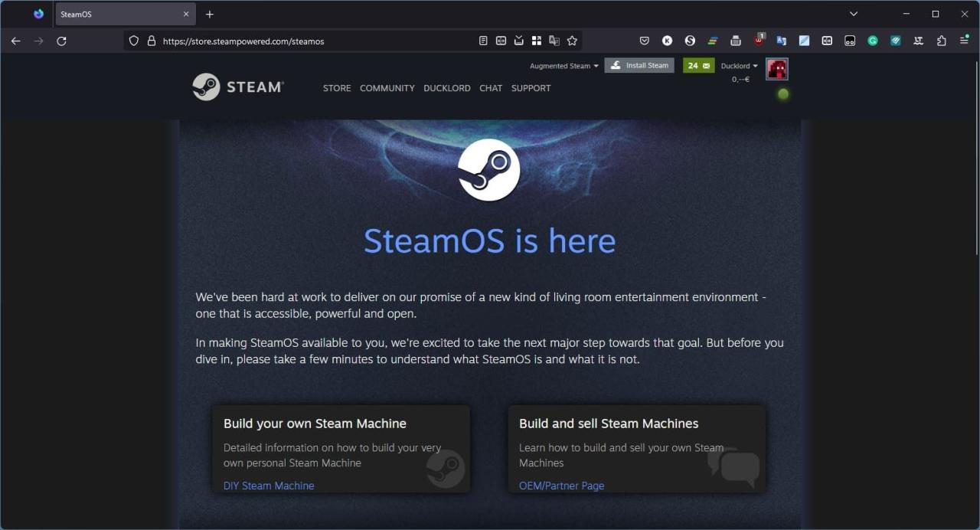Click the green status dot under the avatar
Screen dimensions: 980x530
(x=783, y=94)
